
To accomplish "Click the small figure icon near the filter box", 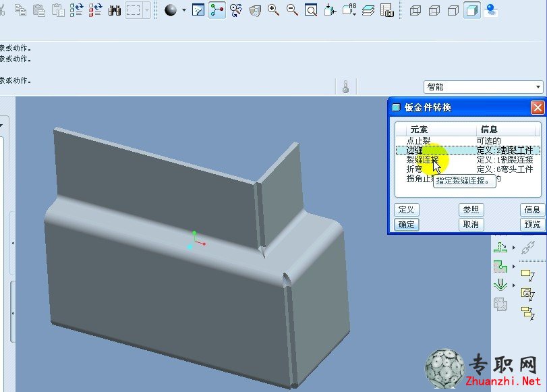I will [346, 86].
